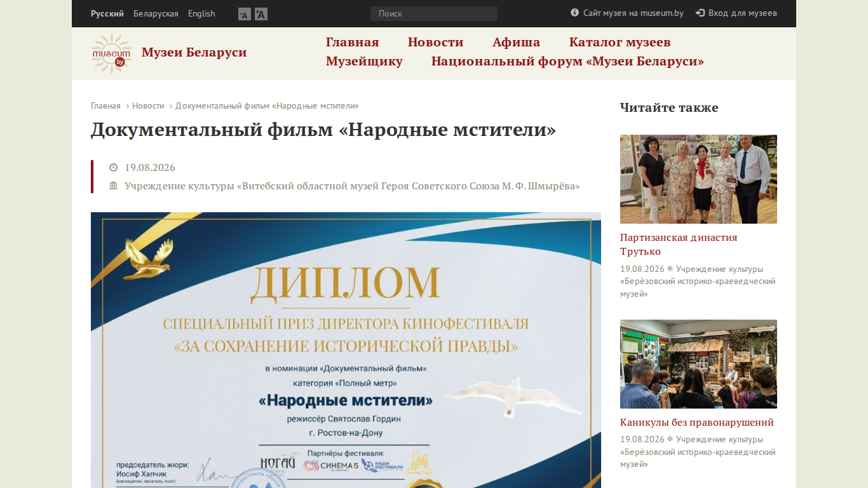Open the Музейщику menu item
Screen dimensions: 868x488
[x=364, y=61]
